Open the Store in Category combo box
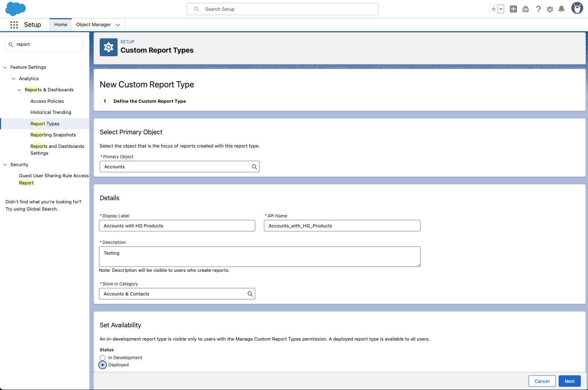 tap(177, 294)
